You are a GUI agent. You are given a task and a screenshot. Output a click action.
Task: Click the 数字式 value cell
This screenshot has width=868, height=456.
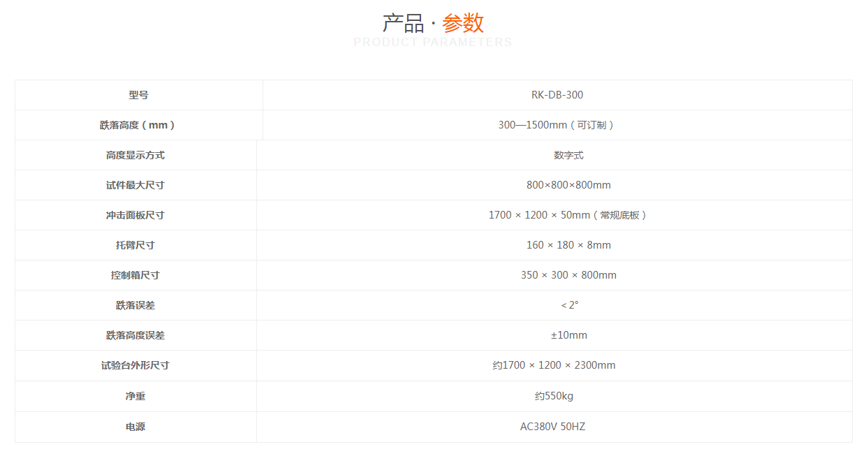tap(568, 155)
